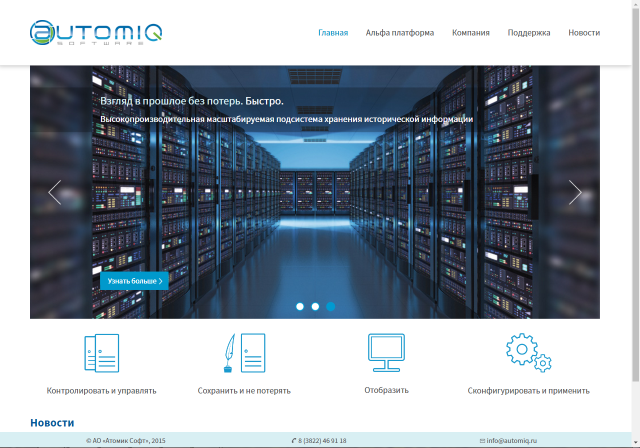Open the Отобразить link
The width and height of the screenshot is (640, 448).
[386, 390]
